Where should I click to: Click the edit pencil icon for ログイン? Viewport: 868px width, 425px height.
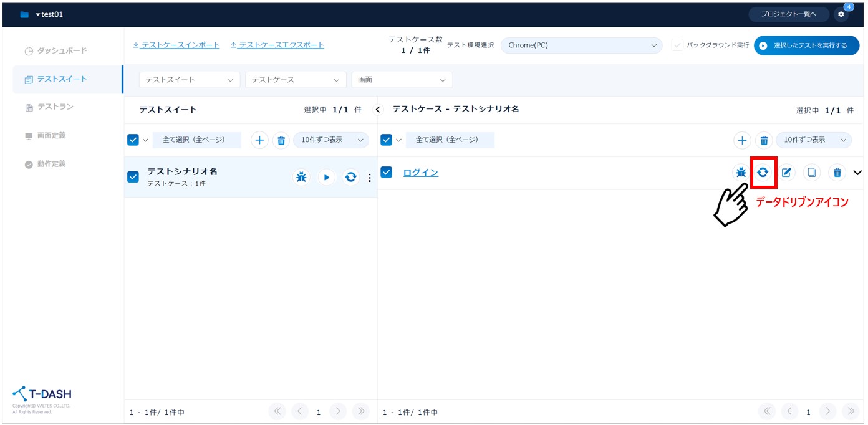pyautogui.click(x=786, y=173)
